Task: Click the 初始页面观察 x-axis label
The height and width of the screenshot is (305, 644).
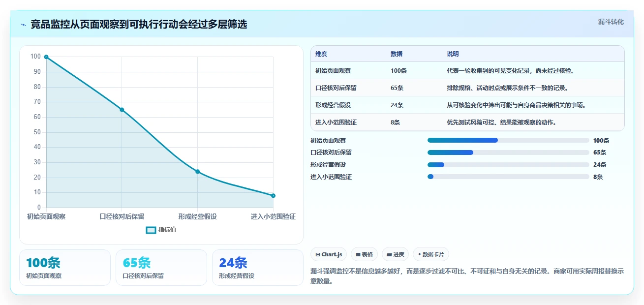Action: point(46,216)
